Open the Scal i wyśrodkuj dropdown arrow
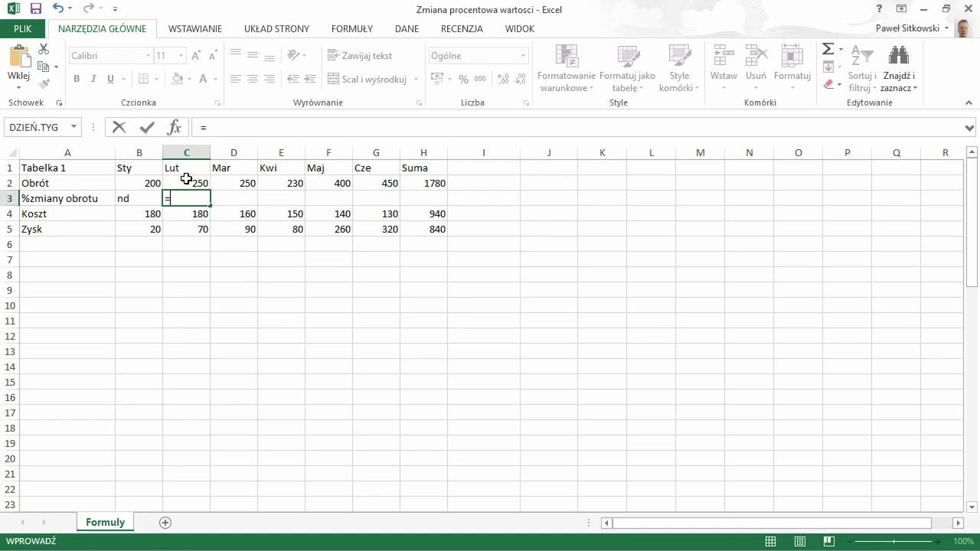Image resolution: width=980 pixels, height=551 pixels. point(416,79)
